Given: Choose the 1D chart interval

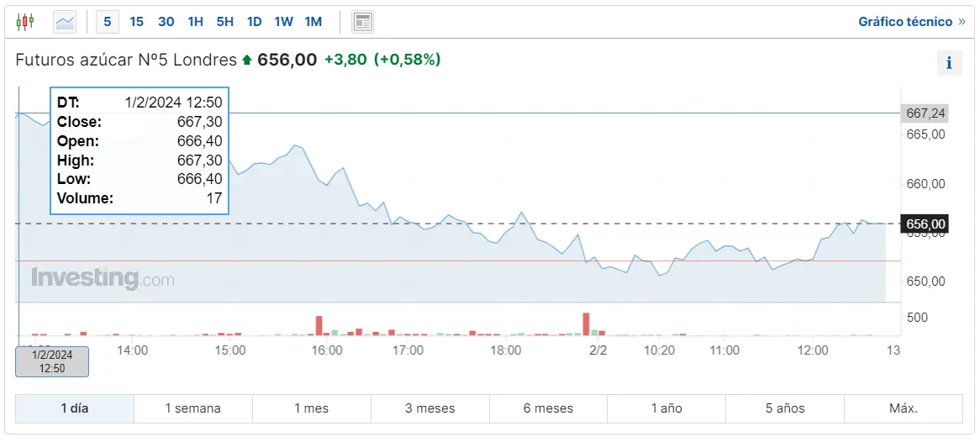Looking at the screenshot, I should [x=255, y=22].
